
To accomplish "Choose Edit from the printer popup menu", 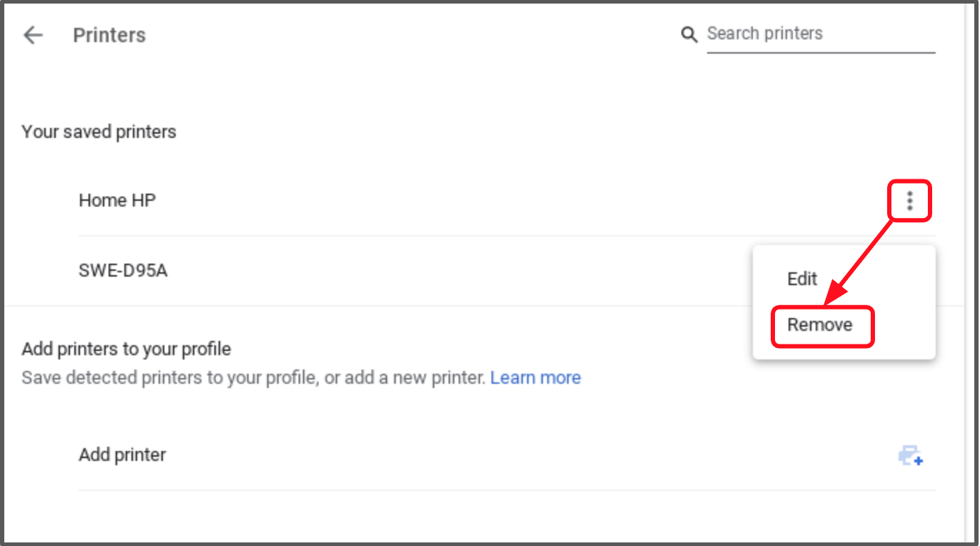I will click(801, 279).
